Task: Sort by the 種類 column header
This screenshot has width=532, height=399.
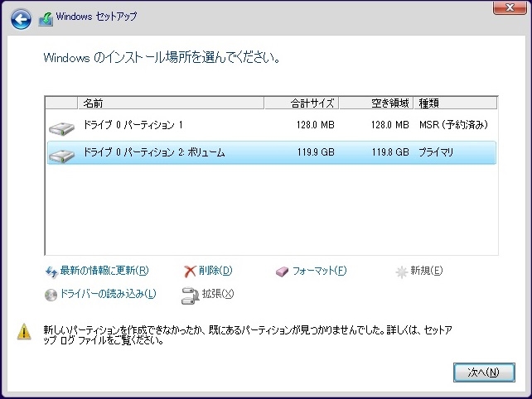Action: pyautogui.click(x=455, y=103)
